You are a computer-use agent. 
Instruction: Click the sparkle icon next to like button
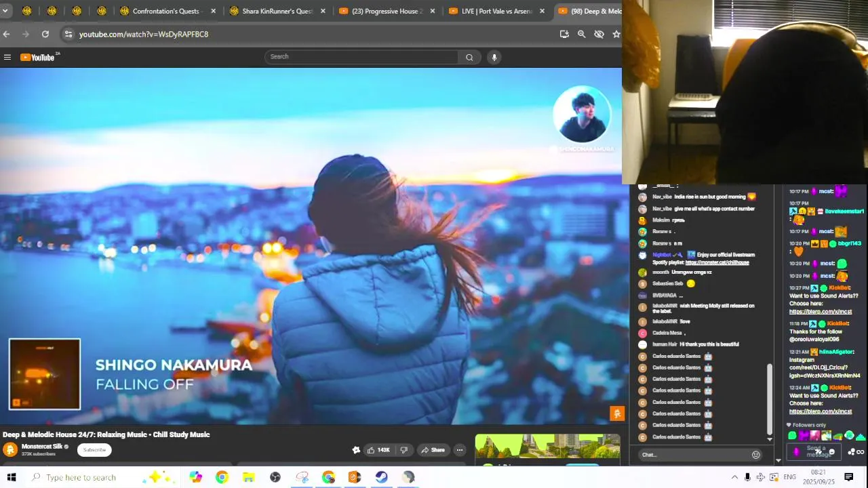[x=356, y=450]
